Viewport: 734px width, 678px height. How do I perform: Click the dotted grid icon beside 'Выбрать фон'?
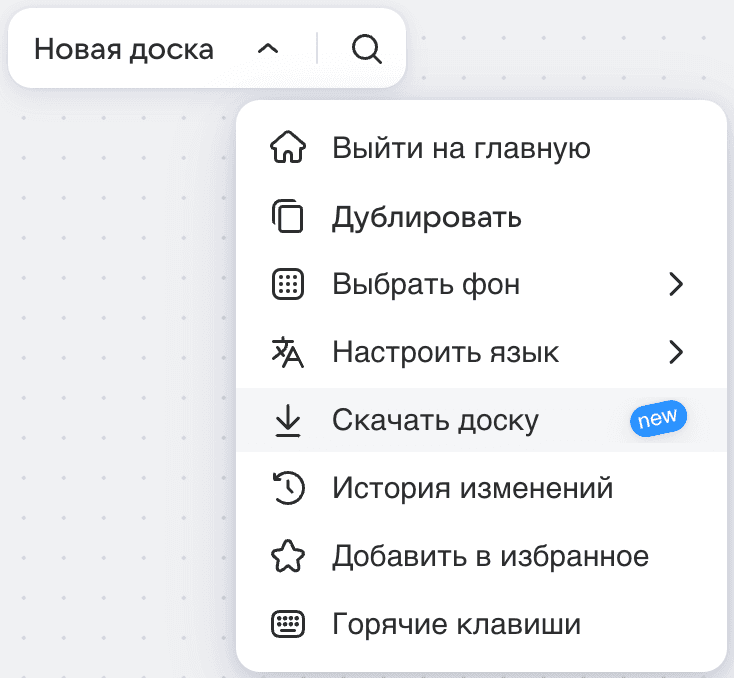tap(288, 284)
